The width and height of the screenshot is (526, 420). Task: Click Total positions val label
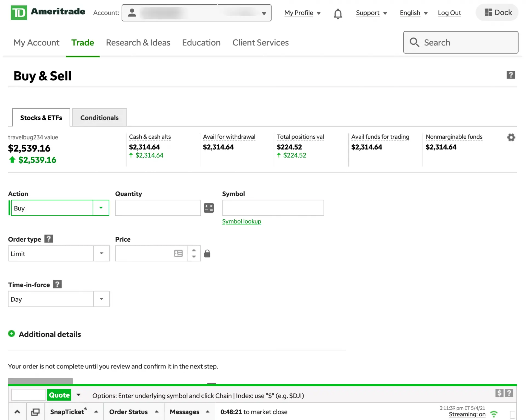(x=300, y=137)
